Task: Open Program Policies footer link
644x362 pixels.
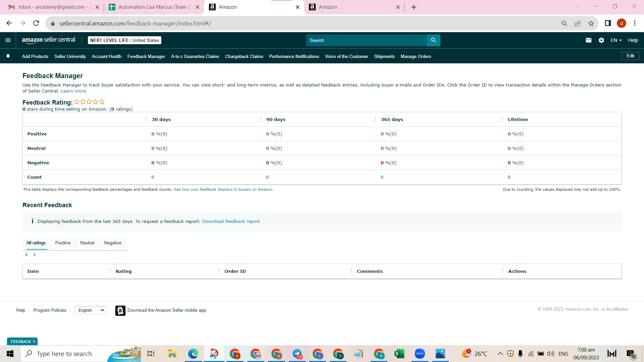Action: pos(50,310)
